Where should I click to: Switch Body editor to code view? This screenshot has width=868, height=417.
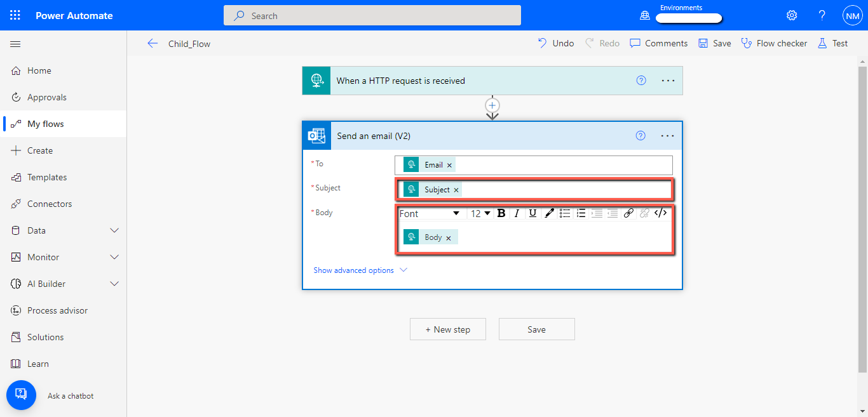[661, 213]
